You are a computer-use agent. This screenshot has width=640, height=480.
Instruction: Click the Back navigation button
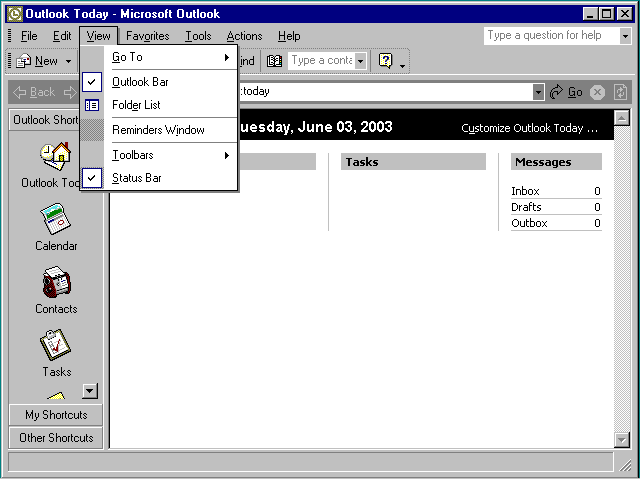point(34,92)
